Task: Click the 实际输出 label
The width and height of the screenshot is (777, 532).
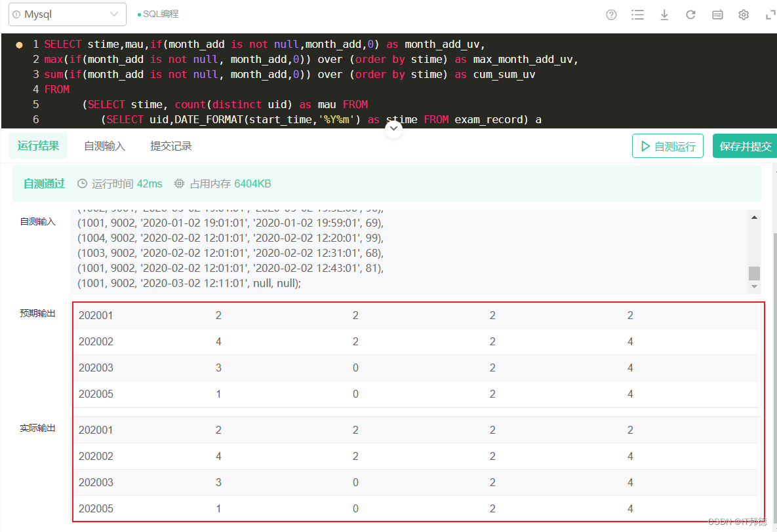Action: (x=37, y=428)
